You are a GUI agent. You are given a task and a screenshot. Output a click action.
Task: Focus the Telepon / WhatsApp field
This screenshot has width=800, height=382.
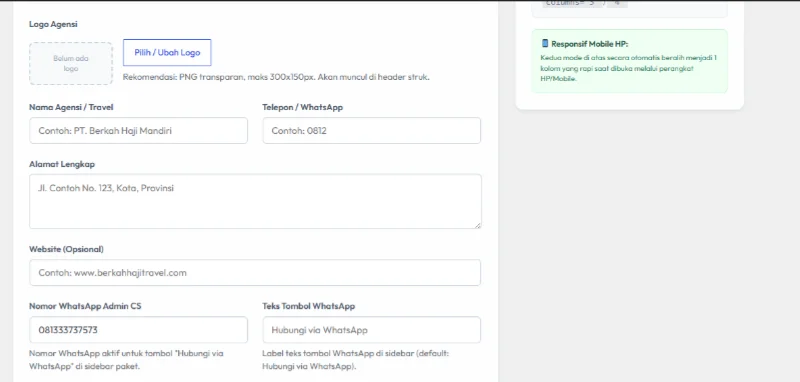click(x=371, y=131)
